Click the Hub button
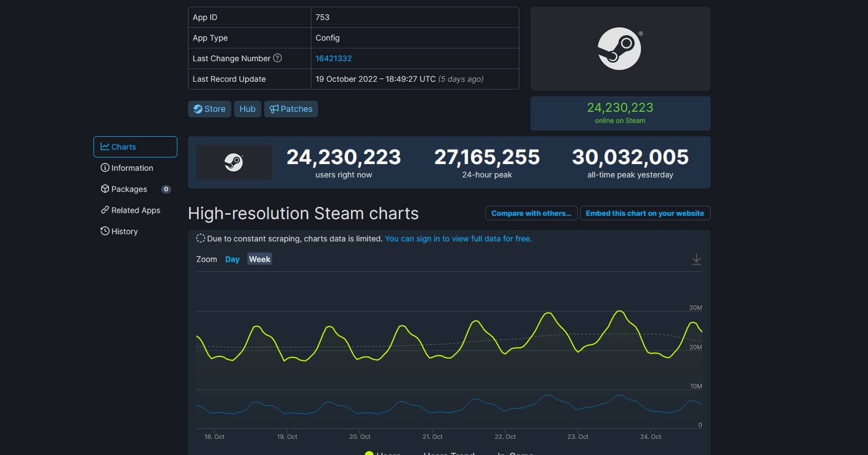Viewport: 868px width, 455px height. coord(247,109)
